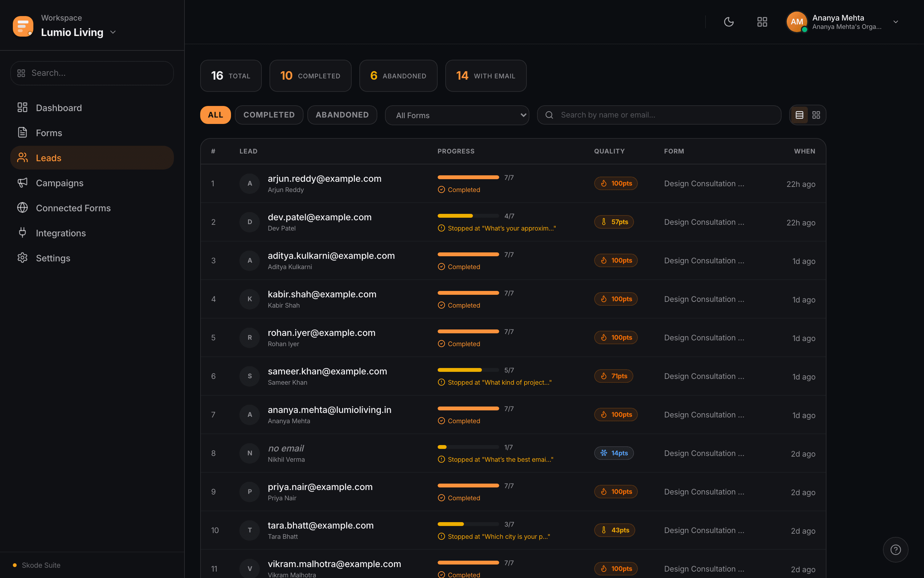Viewport: 924px width, 578px height.
Task: Click the avatar for Aditya Kulkarni
Action: coord(250,260)
